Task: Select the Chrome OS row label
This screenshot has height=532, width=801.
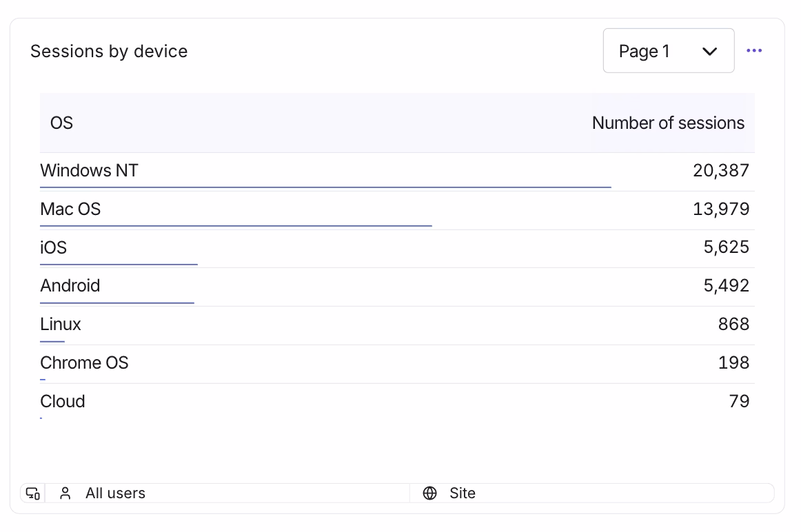Action: click(x=84, y=363)
